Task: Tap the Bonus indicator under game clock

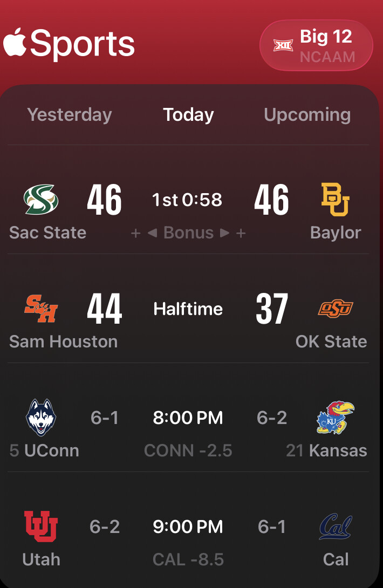Action: click(x=188, y=233)
